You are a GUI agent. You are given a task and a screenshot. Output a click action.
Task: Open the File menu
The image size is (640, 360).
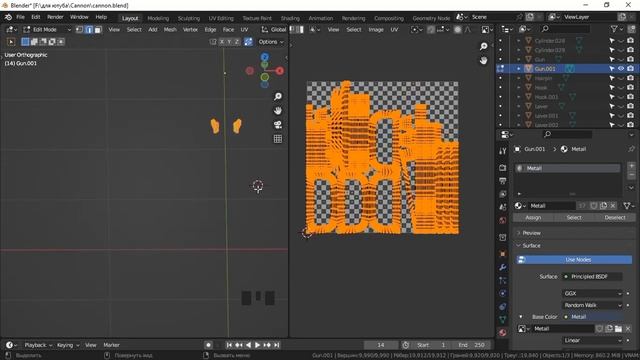point(20,17)
